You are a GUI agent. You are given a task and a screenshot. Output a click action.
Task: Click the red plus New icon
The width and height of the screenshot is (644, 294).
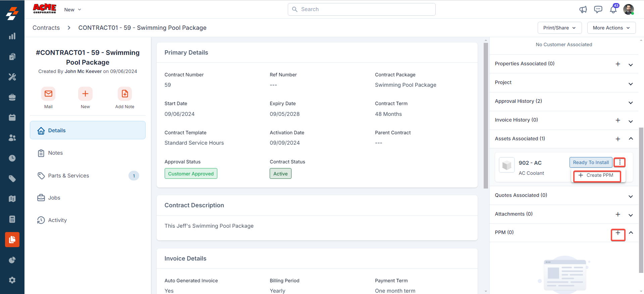coord(85,94)
